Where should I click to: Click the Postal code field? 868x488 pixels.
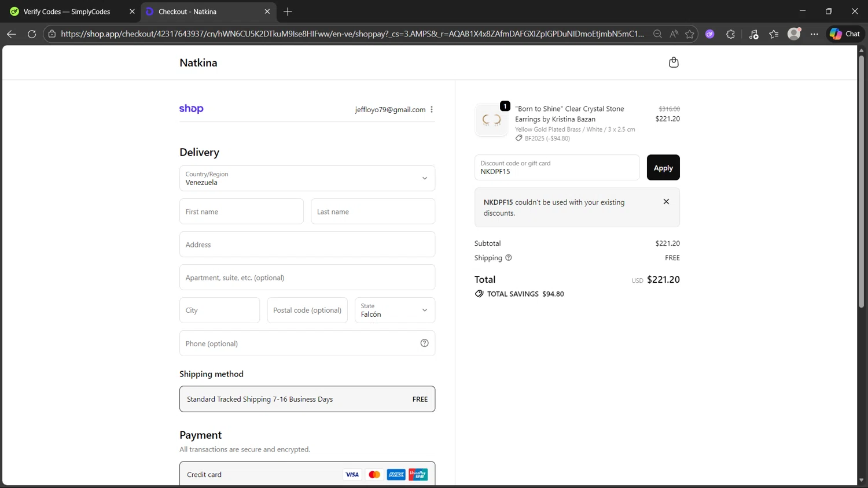point(307,310)
